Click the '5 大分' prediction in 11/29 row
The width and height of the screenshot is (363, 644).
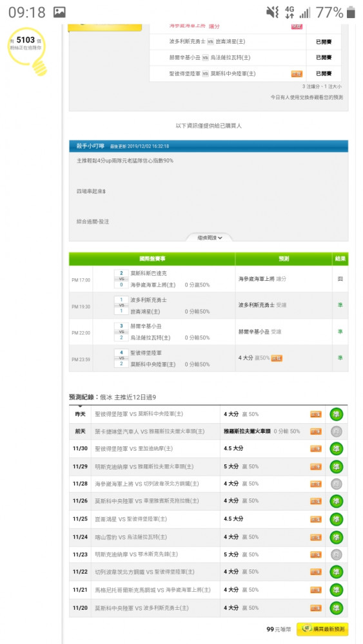click(x=231, y=466)
